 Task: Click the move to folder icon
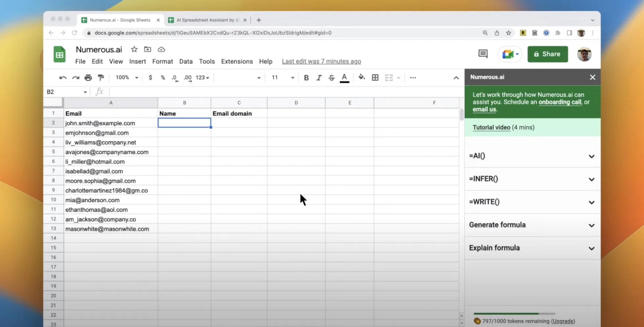click(x=148, y=49)
